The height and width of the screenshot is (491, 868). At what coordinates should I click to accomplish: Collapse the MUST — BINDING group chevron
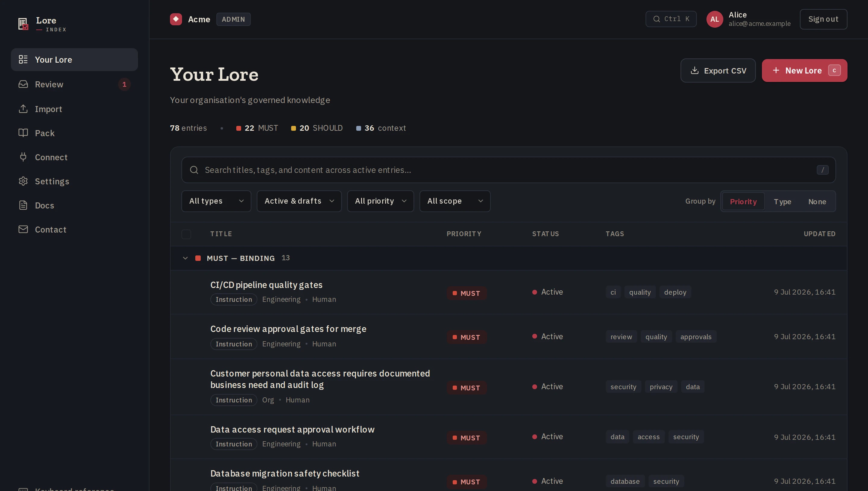coord(185,258)
